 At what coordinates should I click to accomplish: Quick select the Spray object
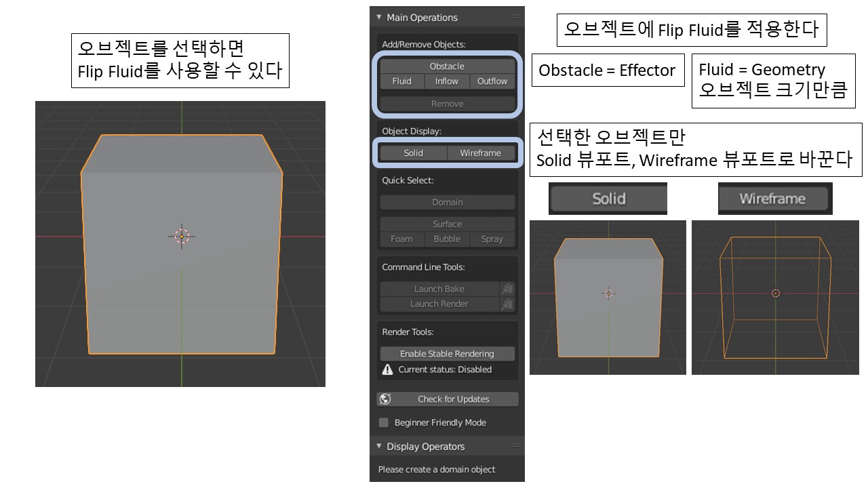pos(492,239)
